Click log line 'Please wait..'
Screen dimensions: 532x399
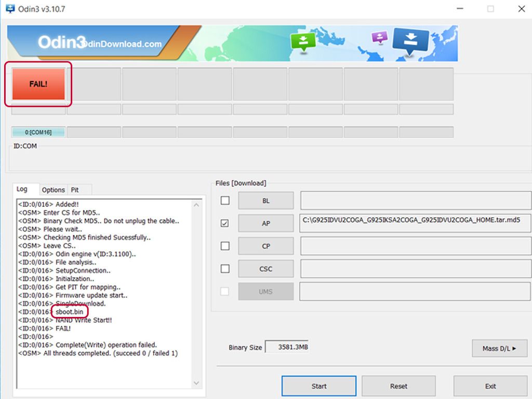(63, 229)
